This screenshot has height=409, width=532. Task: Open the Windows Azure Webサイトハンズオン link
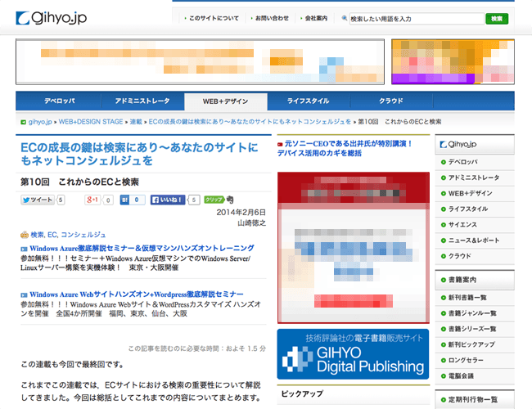(x=137, y=294)
